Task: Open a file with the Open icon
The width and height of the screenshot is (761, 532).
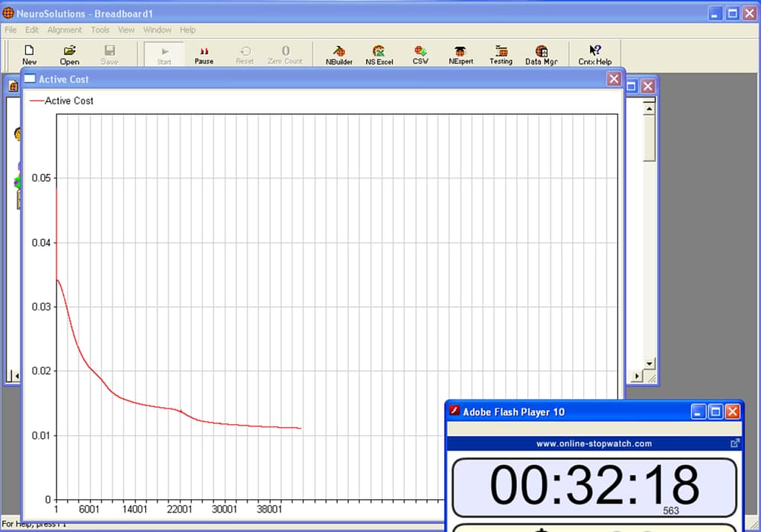Action: 69,54
